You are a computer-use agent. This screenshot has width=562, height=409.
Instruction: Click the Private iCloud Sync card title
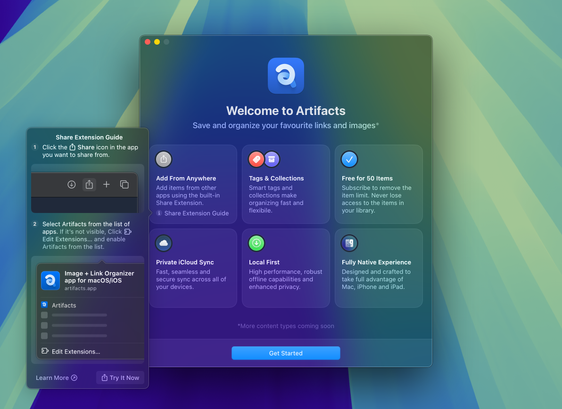tap(185, 262)
